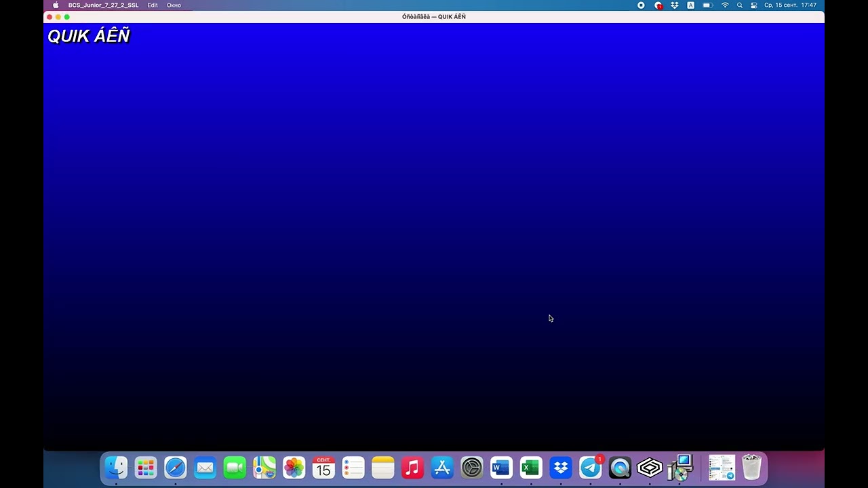Image resolution: width=868 pixels, height=488 pixels.
Task: Click the screen recording stop icon in menu bar
Action: [641, 5]
